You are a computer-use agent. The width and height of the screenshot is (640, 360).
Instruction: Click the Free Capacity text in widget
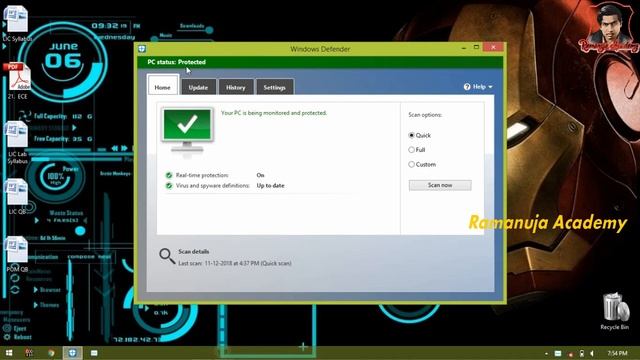(51, 139)
